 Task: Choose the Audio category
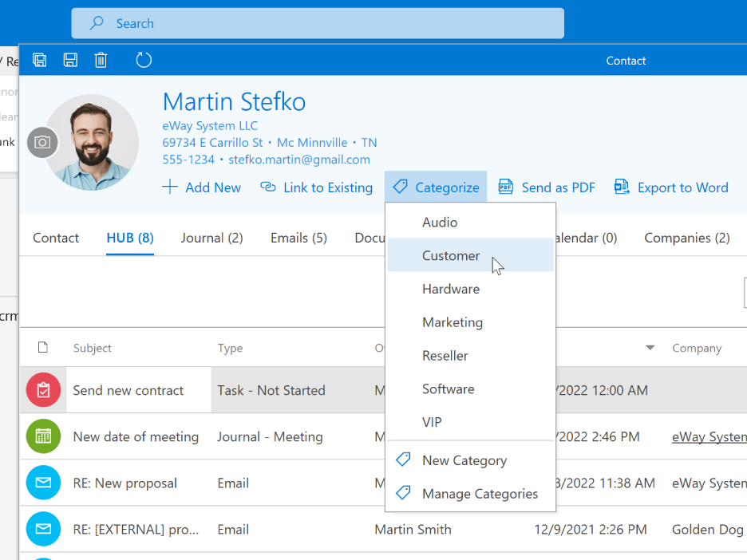(x=470, y=222)
